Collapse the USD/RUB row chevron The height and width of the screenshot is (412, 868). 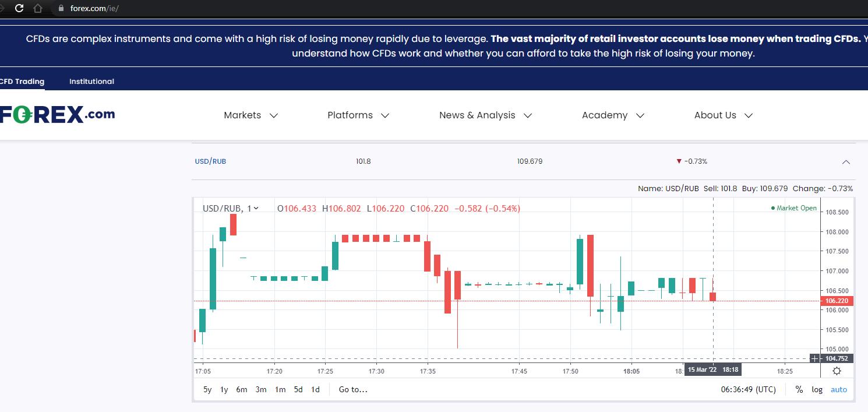pyautogui.click(x=846, y=161)
